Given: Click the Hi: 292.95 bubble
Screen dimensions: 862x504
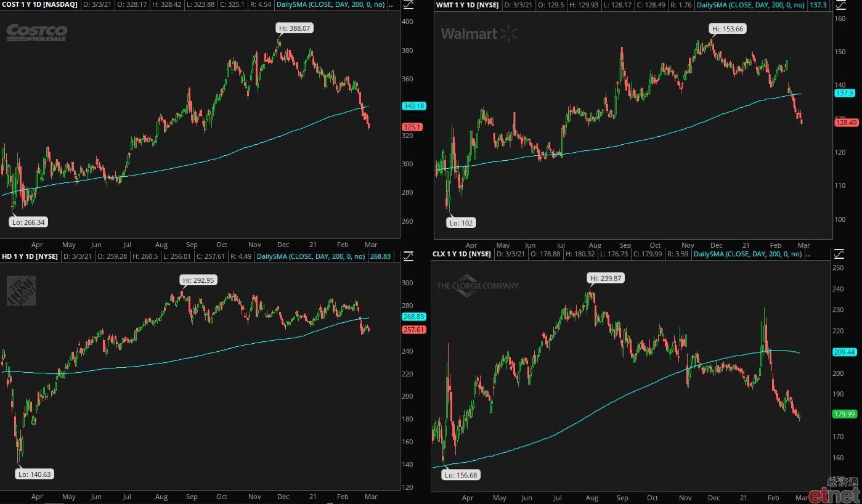Looking at the screenshot, I should click(199, 280).
